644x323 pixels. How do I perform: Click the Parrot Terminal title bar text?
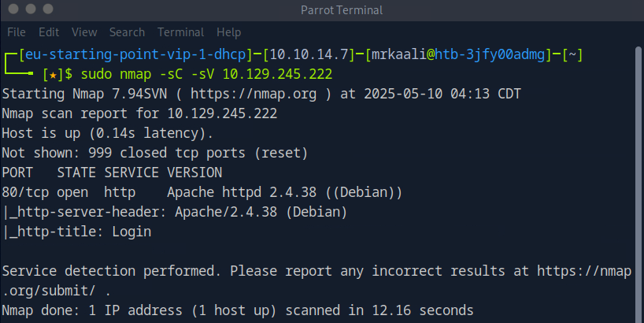[x=341, y=10]
